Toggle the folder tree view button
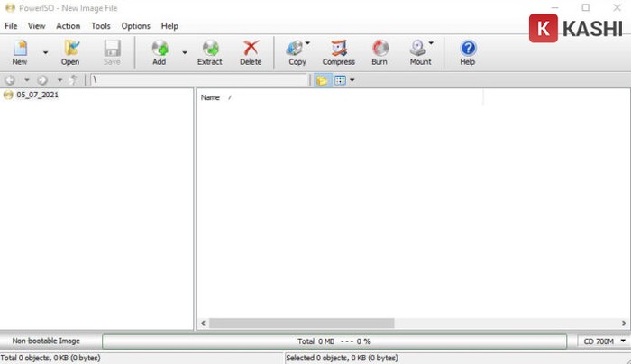The height and width of the screenshot is (364, 631). (322, 80)
